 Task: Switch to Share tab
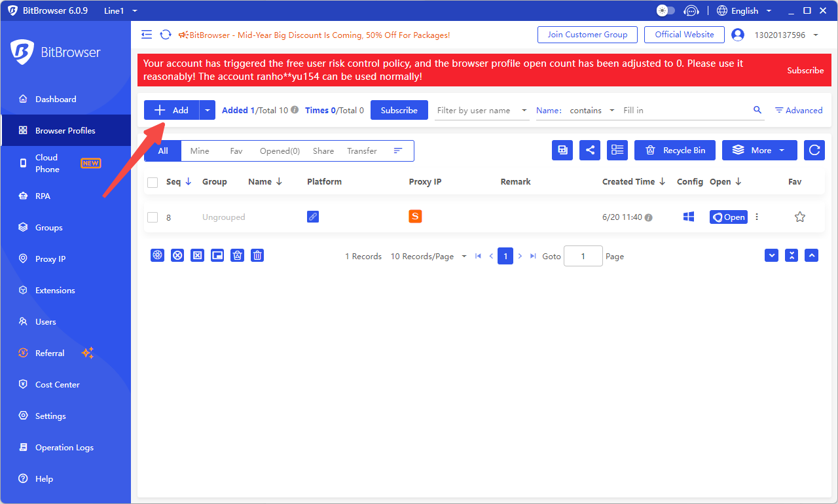[323, 151]
